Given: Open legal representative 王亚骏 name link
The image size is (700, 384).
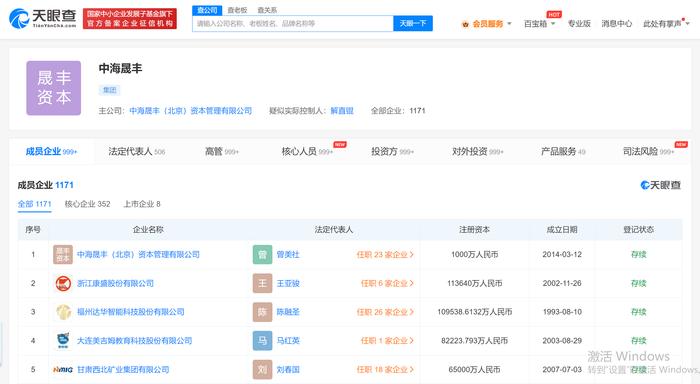Looking at the screenshot, I should (288, 283).
